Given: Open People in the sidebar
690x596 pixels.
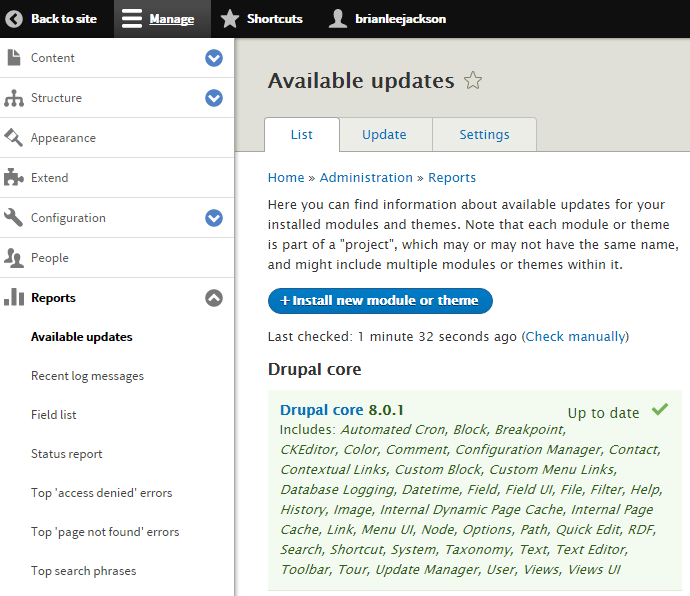Looking at the screenshot, I should coord(50,258).
